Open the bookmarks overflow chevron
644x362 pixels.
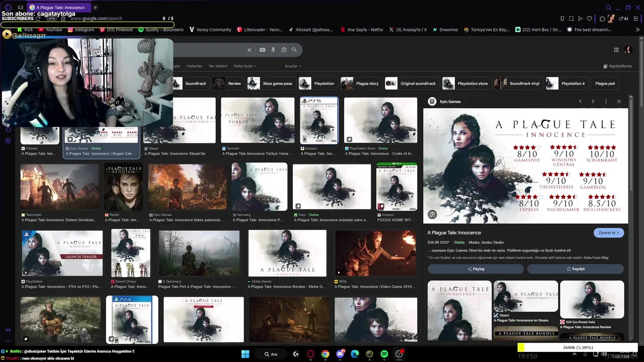click(x=638, y=30)
